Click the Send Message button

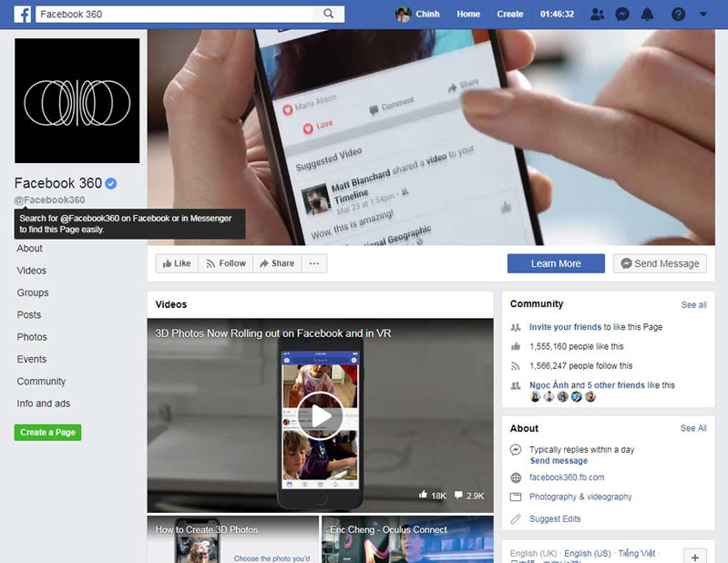(660, 263)
